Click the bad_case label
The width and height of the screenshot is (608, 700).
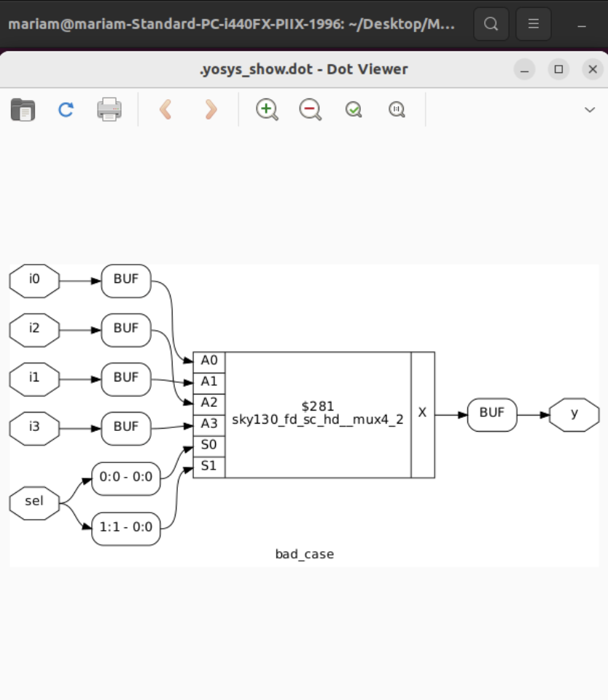tap(304, 553)
